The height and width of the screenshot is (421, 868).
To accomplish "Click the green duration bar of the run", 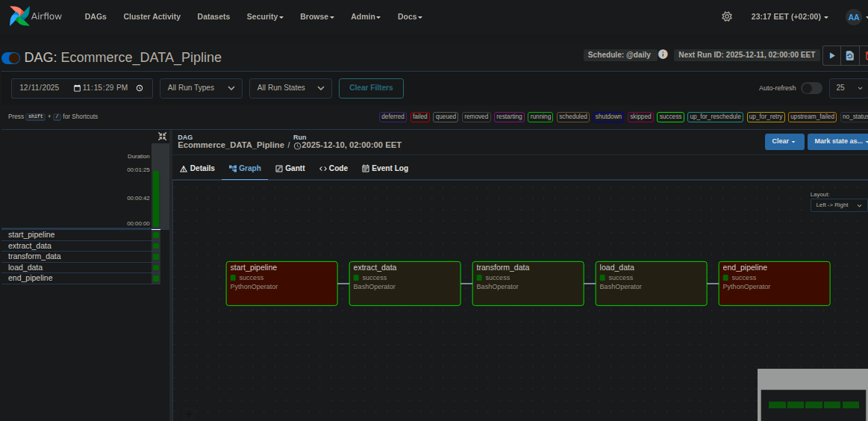I will (x=156, y=198).
